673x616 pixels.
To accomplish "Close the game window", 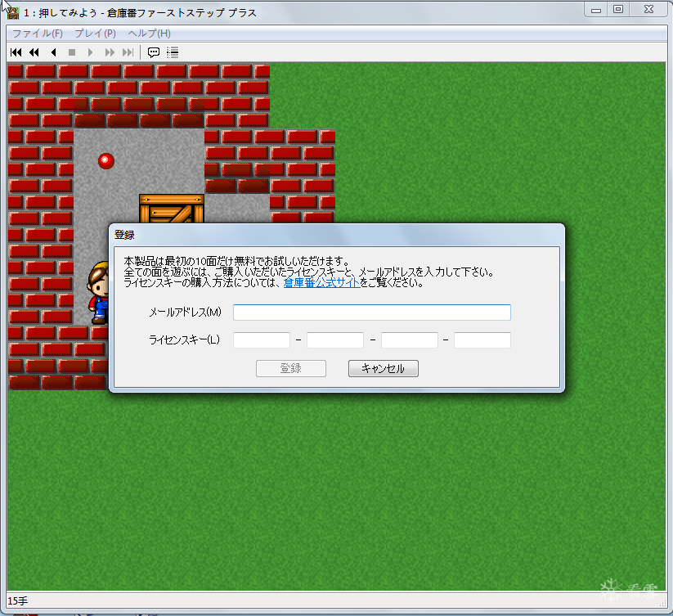I will click(x=648, y=10).
